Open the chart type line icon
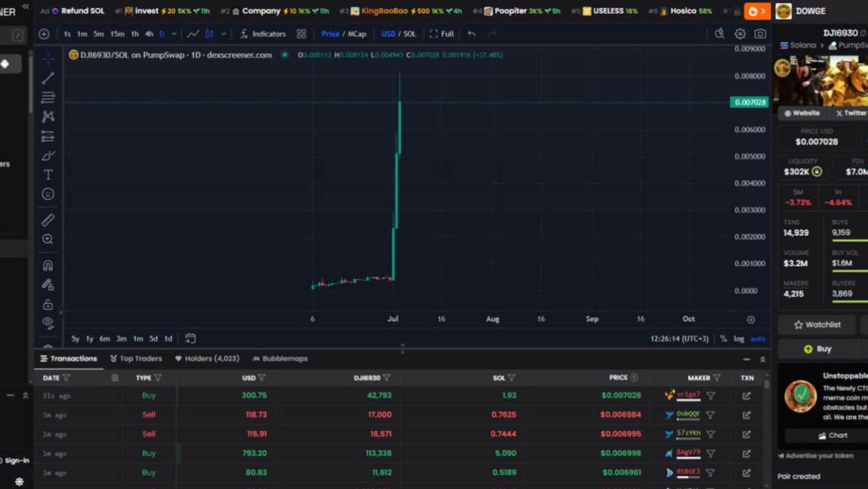 coord(192,34)
